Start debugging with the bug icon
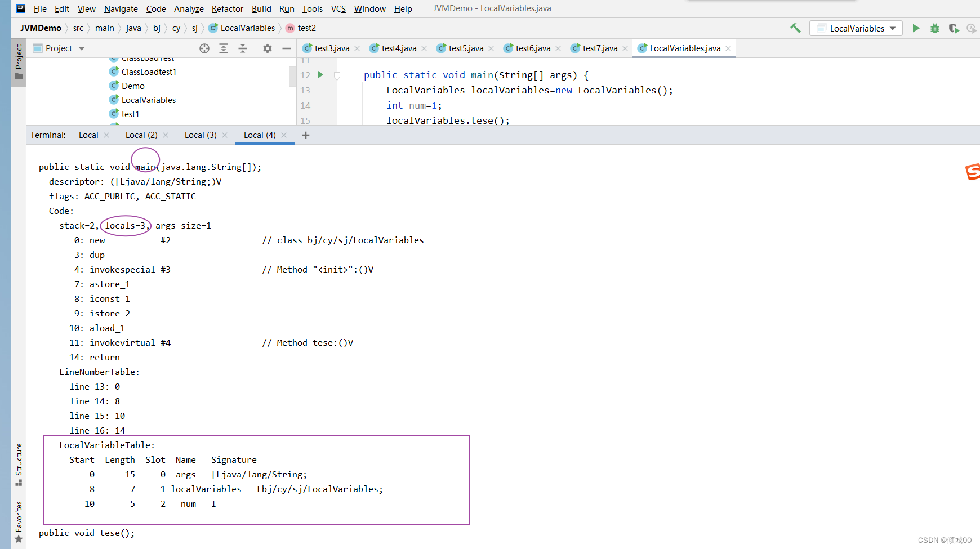The width and height of the screenshot is (980, 549). click(935, 28)
